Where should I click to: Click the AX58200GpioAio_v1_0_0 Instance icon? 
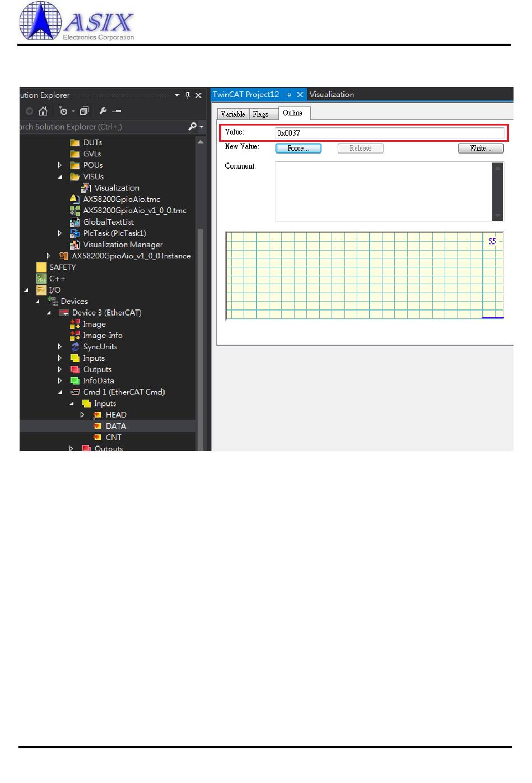coord(64,256)
